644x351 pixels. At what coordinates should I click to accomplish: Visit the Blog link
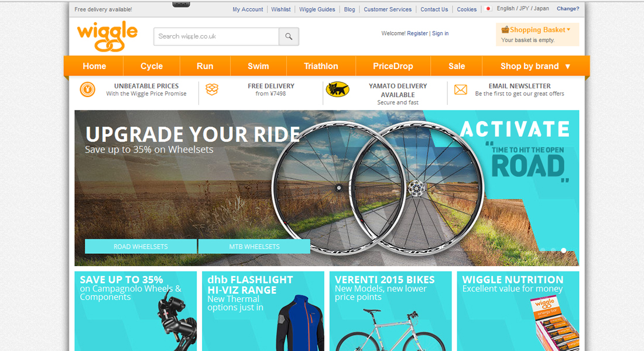(350, 9)
